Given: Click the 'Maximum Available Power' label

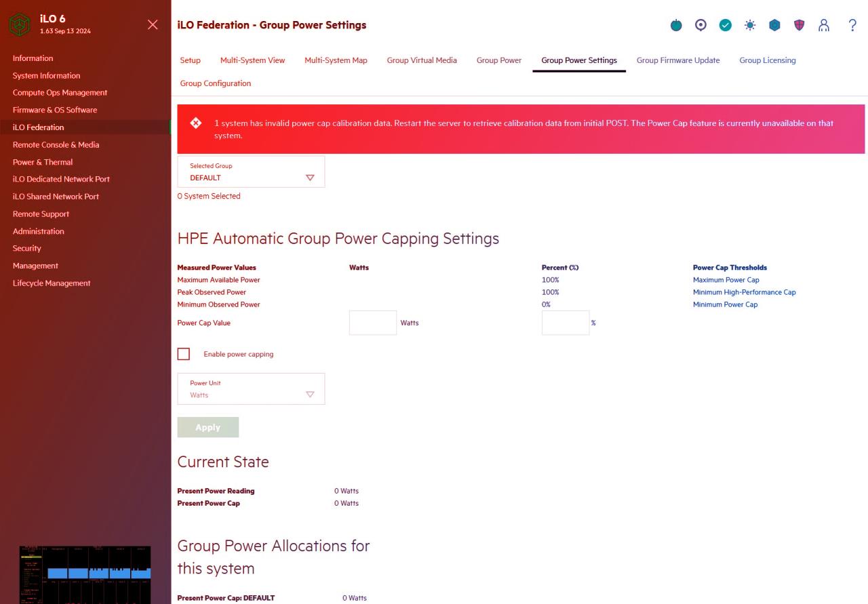Looking at the screenshot, I should click(218, 280).
